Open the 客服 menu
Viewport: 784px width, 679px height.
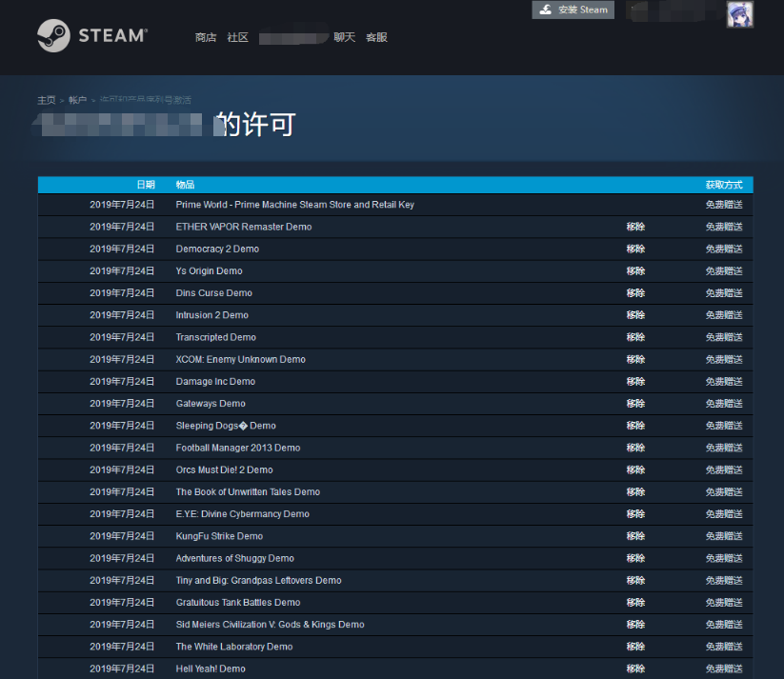(x=376, y=37)
